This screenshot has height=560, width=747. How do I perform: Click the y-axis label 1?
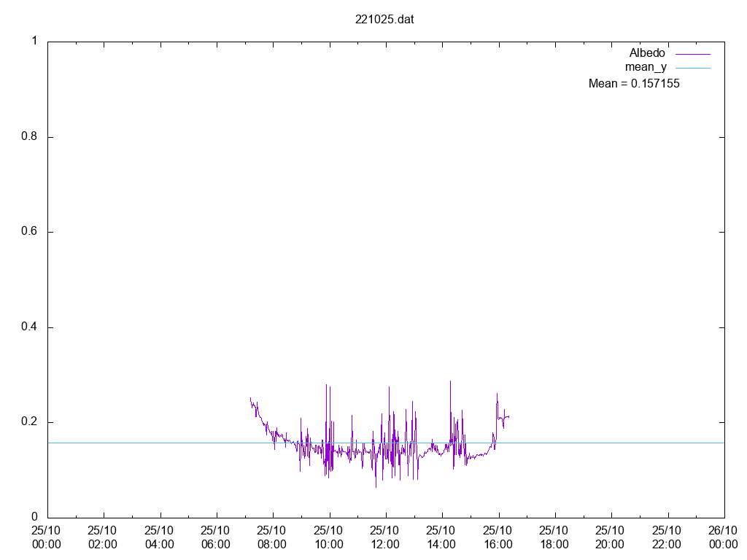coord(34,41)
